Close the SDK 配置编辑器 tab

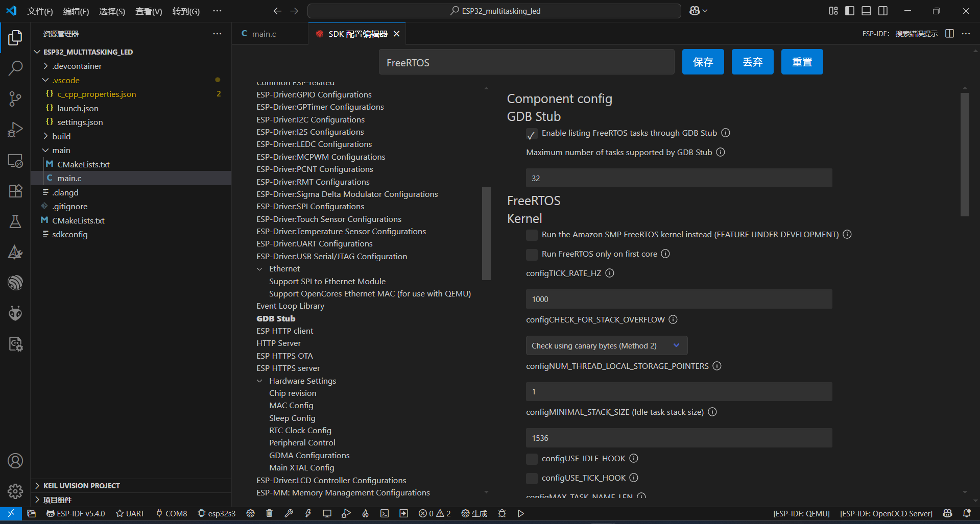397,34
